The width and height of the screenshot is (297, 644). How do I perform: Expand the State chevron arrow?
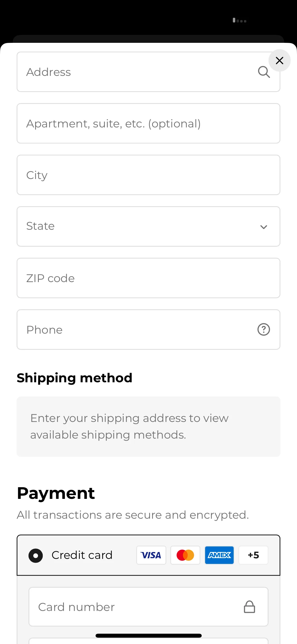[263, 227]
